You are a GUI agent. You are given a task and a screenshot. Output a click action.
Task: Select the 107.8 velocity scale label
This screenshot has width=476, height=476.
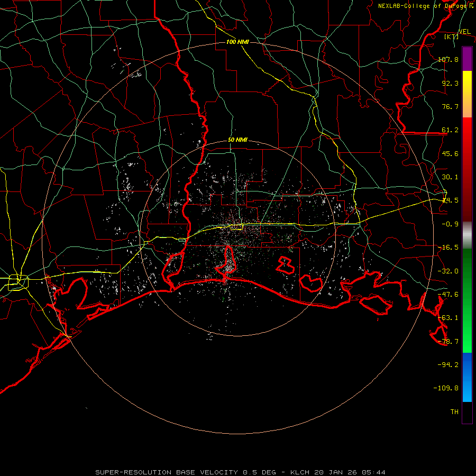(x=448, y=59)
